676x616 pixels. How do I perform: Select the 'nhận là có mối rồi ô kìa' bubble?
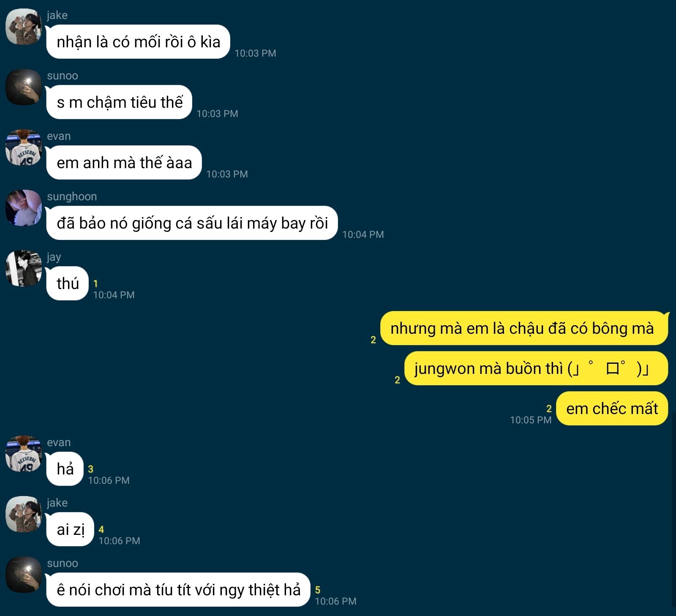pyautogui.click(x=138, y=42)
